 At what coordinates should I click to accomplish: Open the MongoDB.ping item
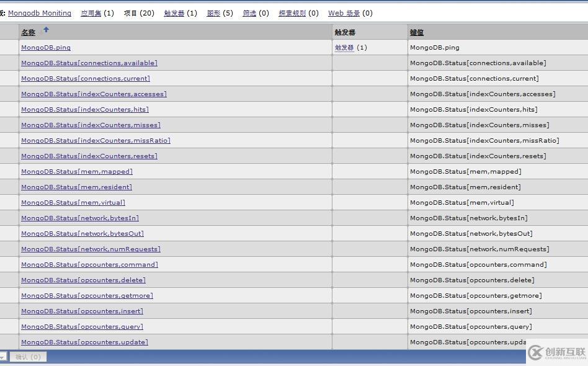click(x=46, y=48)
